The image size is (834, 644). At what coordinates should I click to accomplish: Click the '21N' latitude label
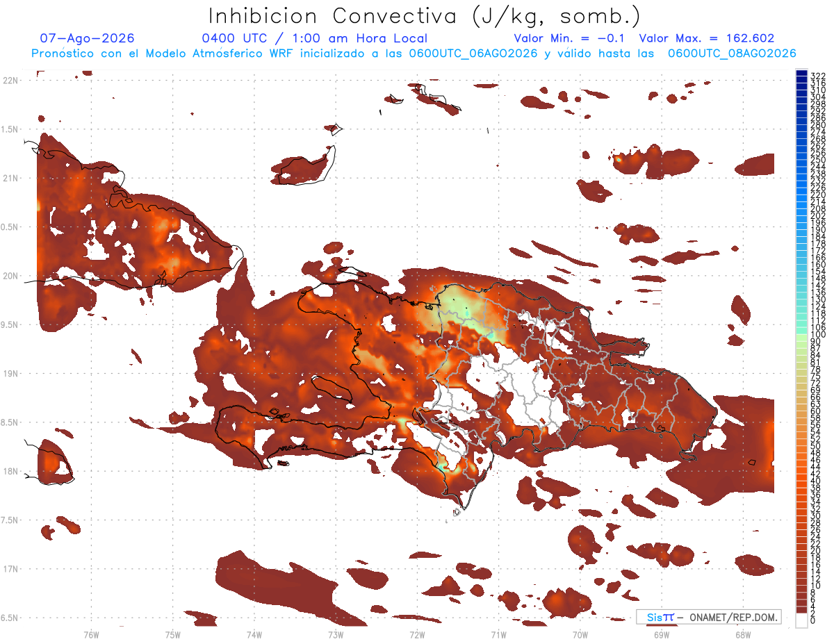click(x=10, y=178)
